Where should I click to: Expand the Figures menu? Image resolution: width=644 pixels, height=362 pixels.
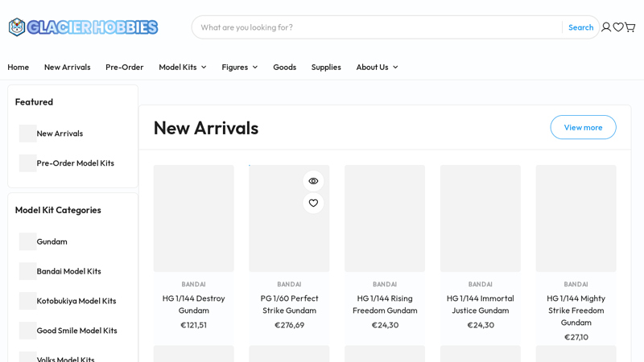pyautogui.click(x=239, y=67)
